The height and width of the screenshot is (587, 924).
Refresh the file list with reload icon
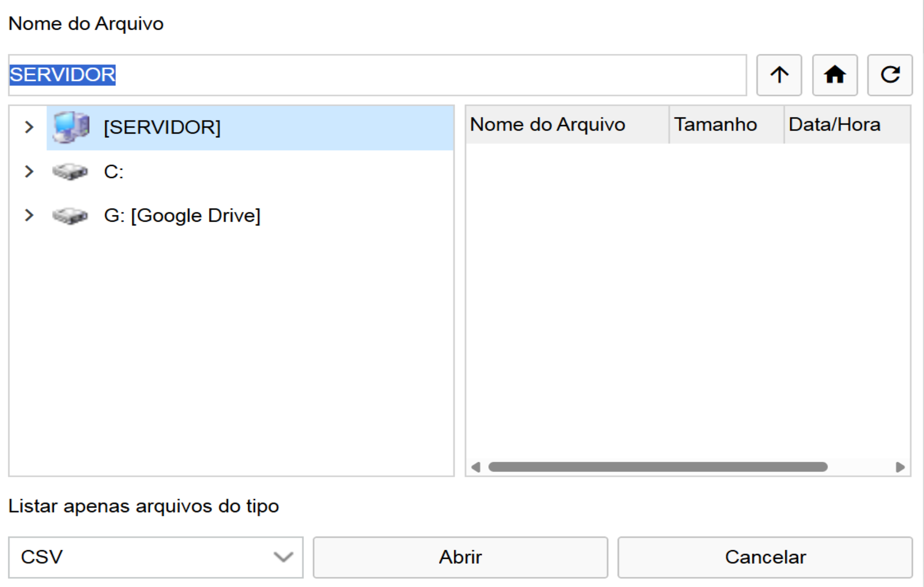pos(890,75)
